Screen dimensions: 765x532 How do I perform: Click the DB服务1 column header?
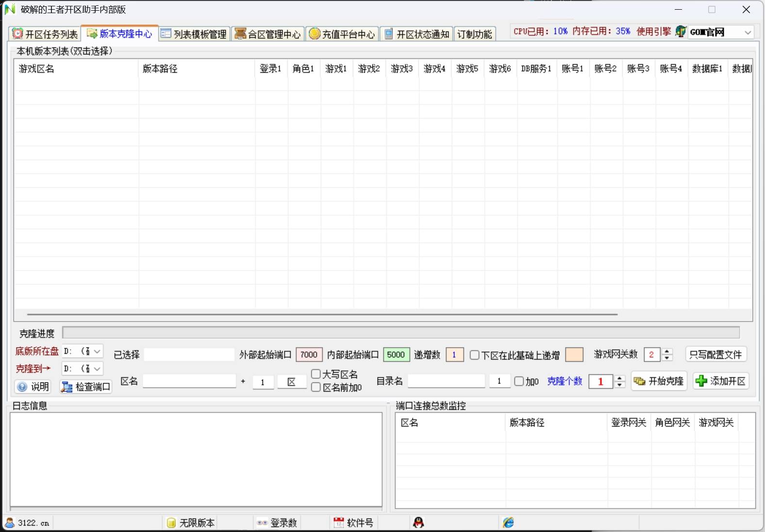click(537, 68)
